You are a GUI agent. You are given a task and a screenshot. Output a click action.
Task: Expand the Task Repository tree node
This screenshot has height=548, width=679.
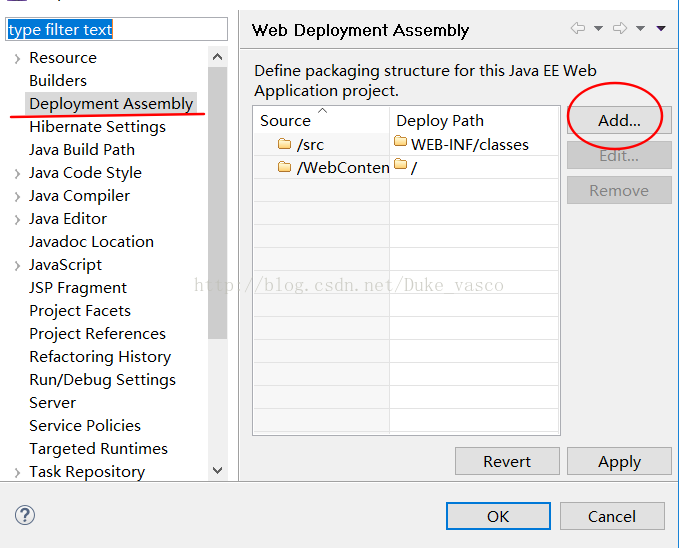(x=17, y=472)
